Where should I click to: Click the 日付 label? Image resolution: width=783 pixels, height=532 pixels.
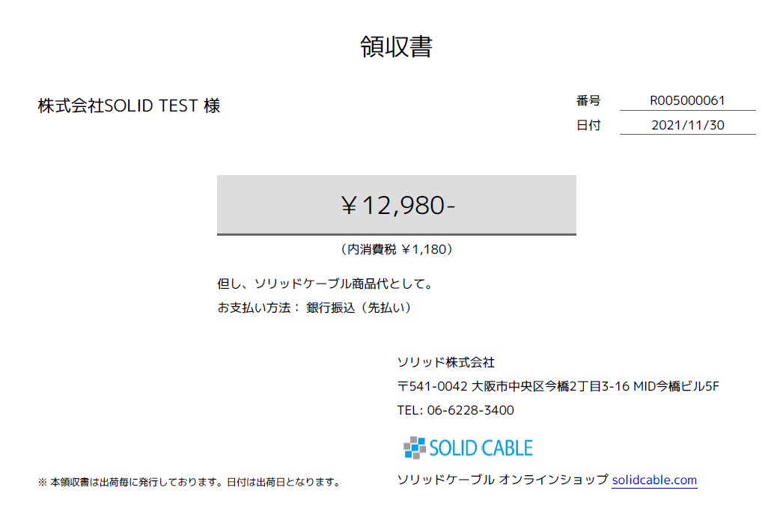click(588, 125)
